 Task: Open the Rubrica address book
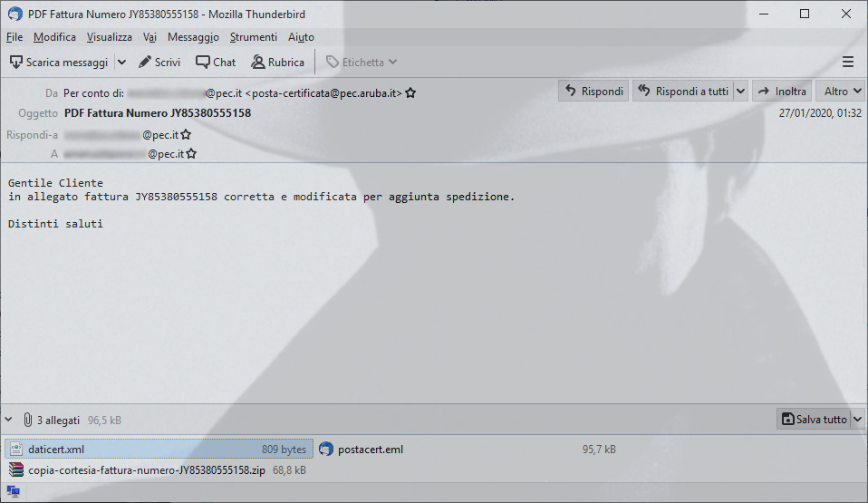click(x=278, y=62)
